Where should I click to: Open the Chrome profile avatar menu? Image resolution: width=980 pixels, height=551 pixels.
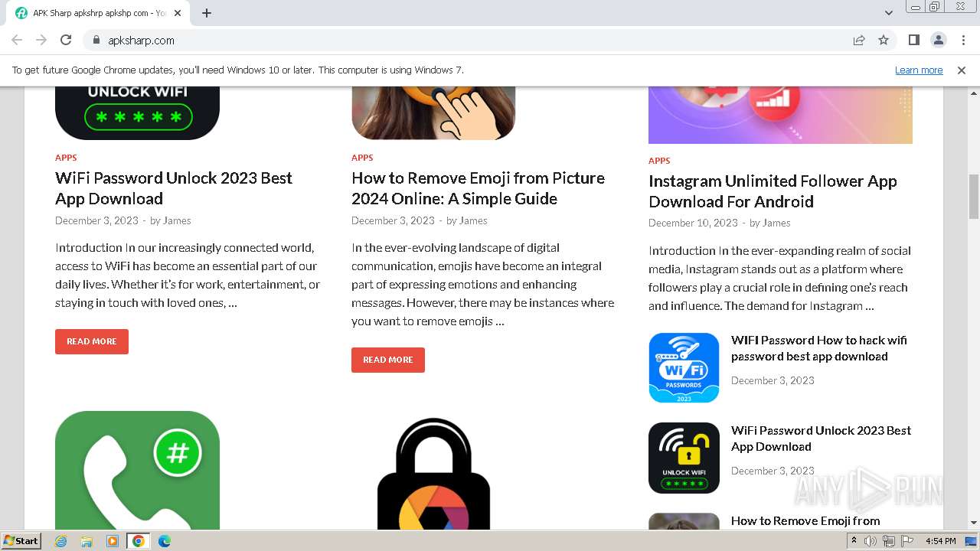[938, 40]
